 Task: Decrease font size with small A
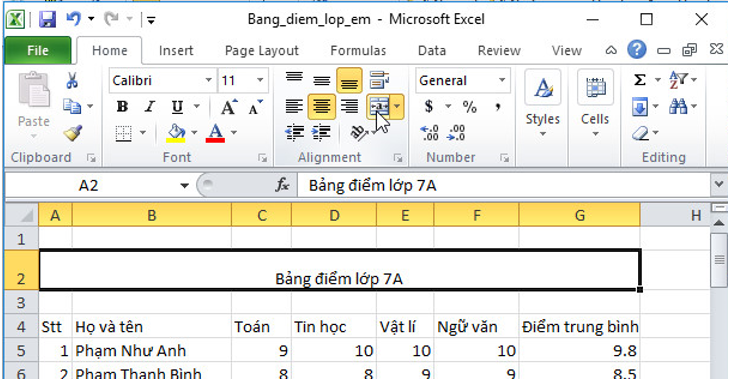tap(256, 107)
